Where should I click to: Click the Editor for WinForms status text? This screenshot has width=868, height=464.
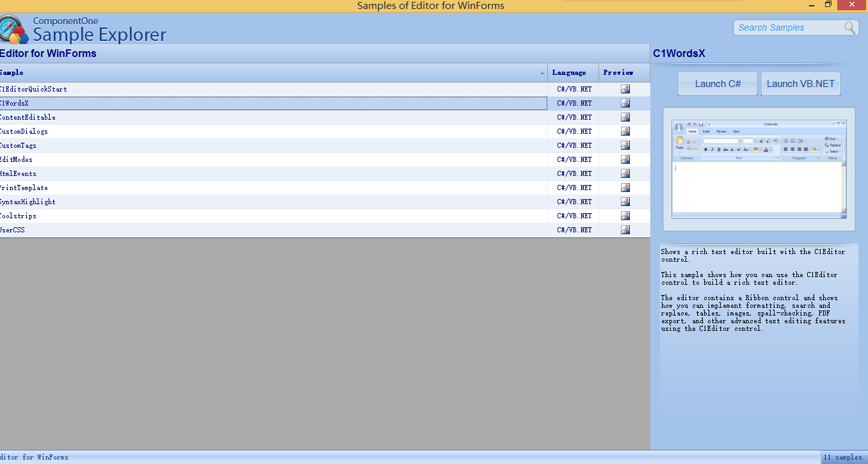tap(34, 458)
